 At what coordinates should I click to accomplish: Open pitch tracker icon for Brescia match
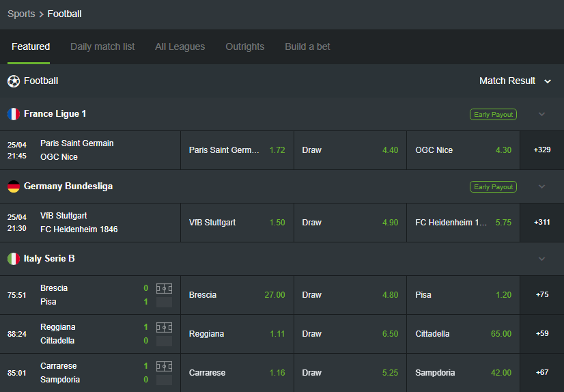(164, 288)
